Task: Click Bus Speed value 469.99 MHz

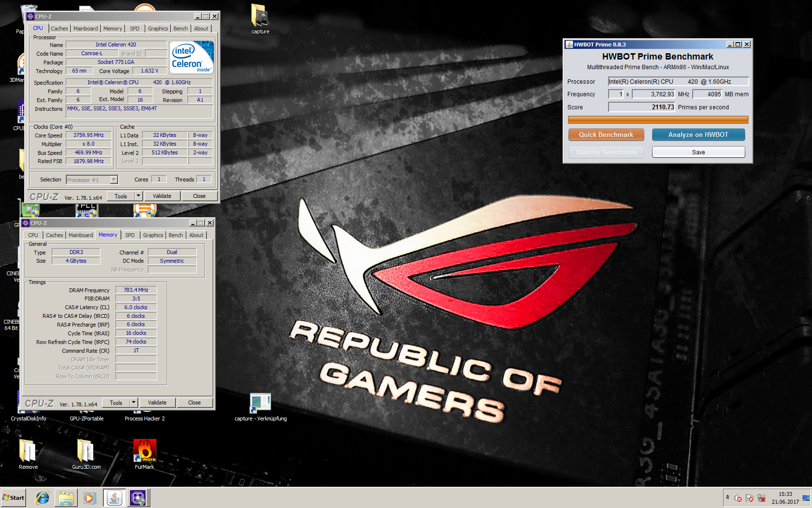Action: coord(88,152)
